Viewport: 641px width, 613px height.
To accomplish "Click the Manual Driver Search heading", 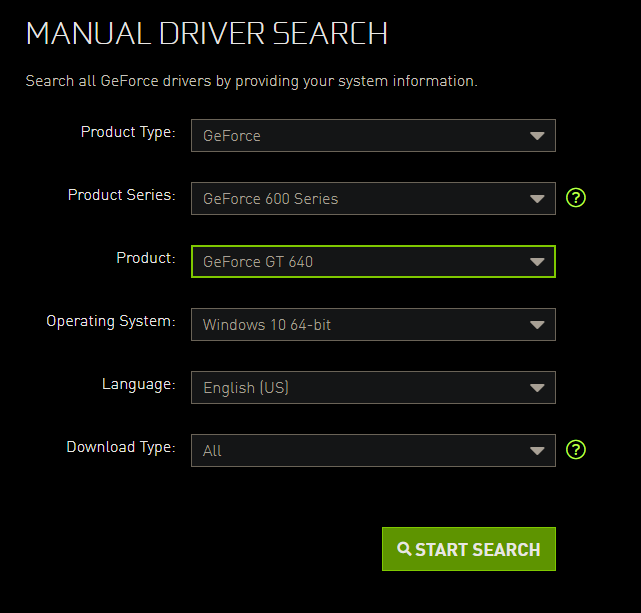I will coord(206,33).
